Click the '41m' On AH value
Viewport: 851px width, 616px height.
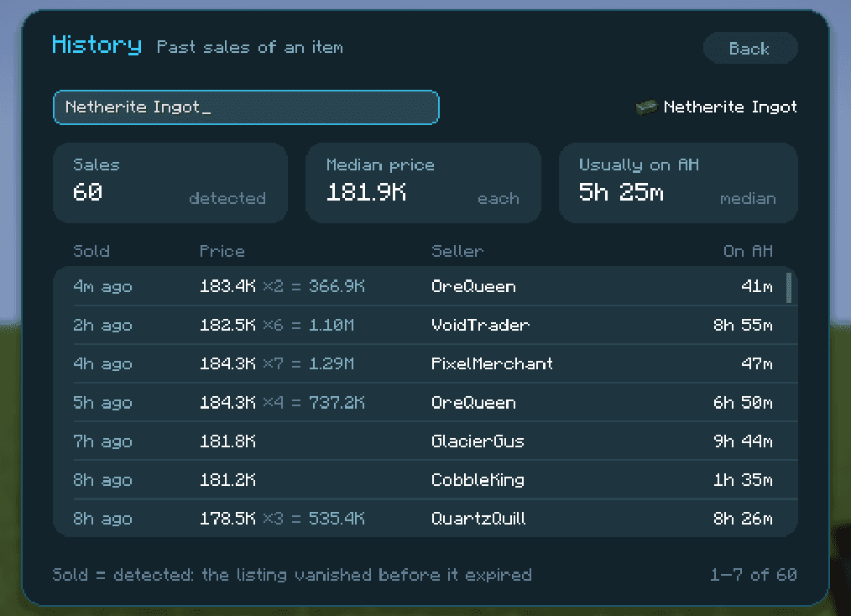point(757,286)
